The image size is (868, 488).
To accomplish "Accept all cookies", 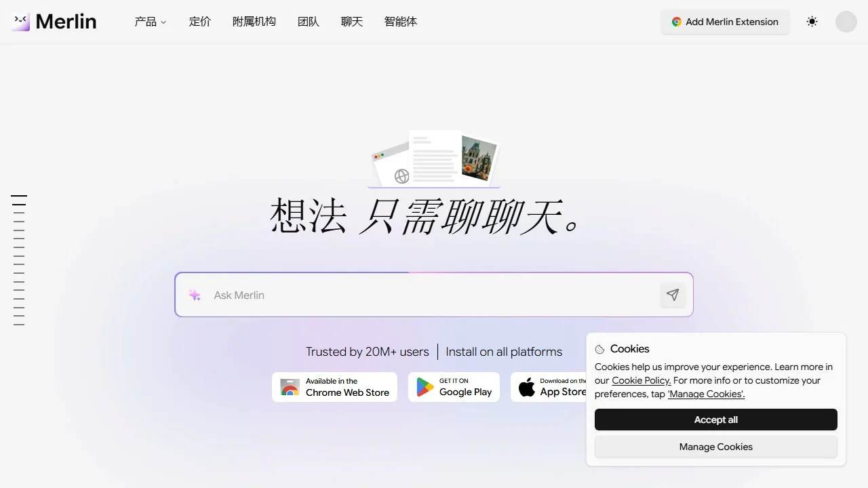I will (715, 420).
